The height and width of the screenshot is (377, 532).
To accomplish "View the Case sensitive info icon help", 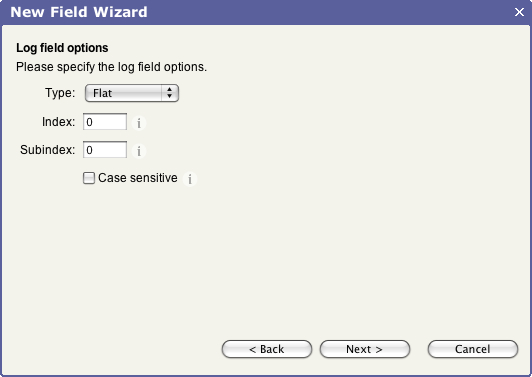I will tap(190, 179).
